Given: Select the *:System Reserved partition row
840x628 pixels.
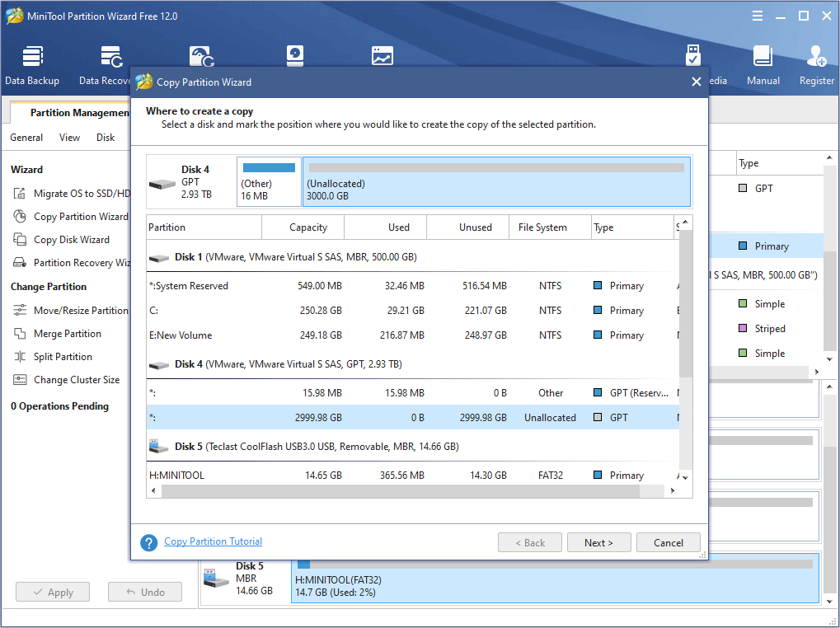Looking at the screenshot, I should (412, 286).
